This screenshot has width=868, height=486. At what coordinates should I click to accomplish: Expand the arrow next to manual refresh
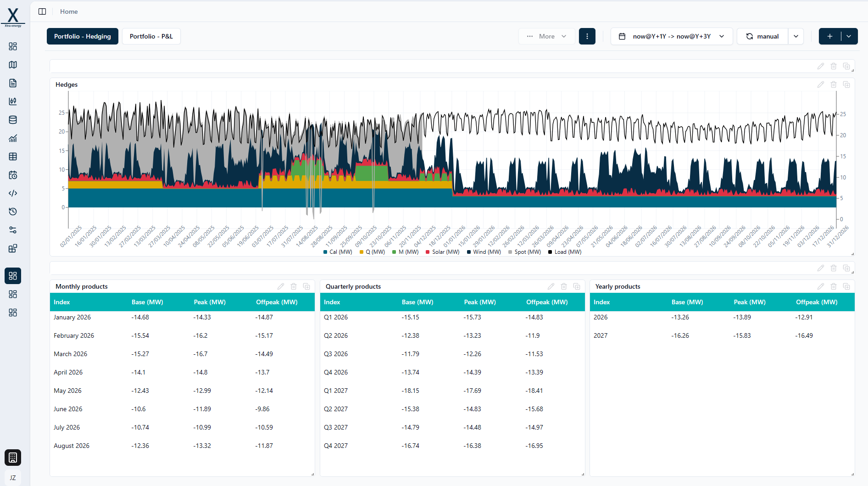click(x=796, y=36)
